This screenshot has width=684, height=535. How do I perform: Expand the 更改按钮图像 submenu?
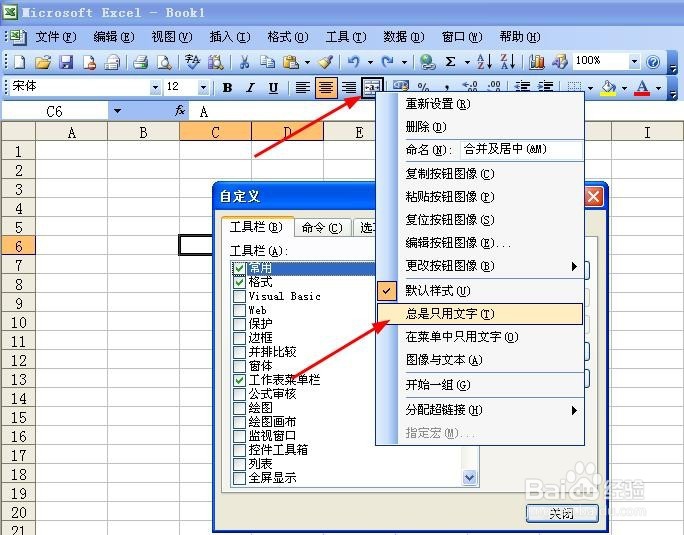tap(575, 266)
